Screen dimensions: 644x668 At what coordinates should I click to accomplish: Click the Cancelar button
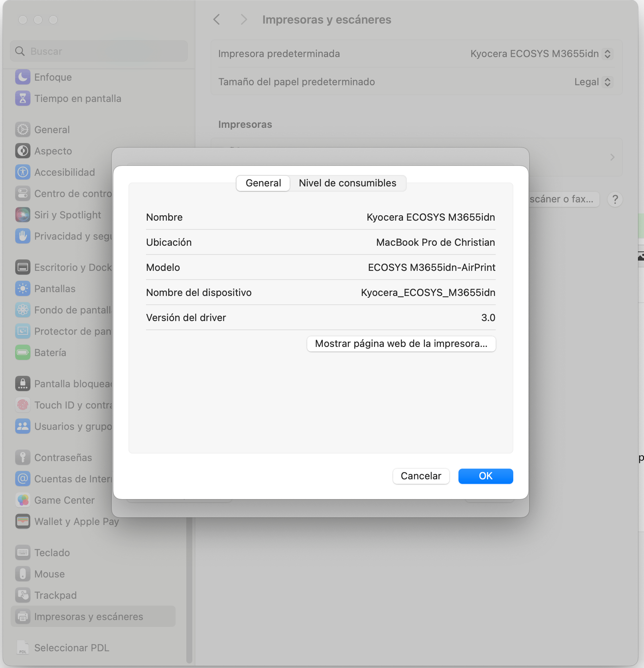(x=421, y=476)
